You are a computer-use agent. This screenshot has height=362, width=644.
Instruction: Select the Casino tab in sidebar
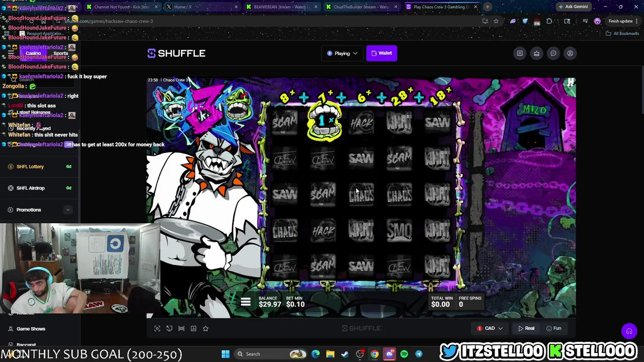[x=33, y=53]
